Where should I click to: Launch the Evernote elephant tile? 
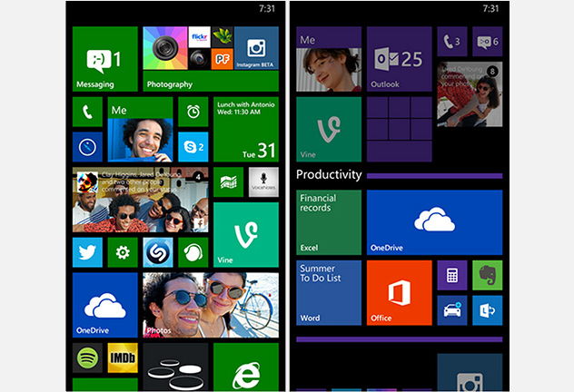pyautogui.click(x=487, y=275)
